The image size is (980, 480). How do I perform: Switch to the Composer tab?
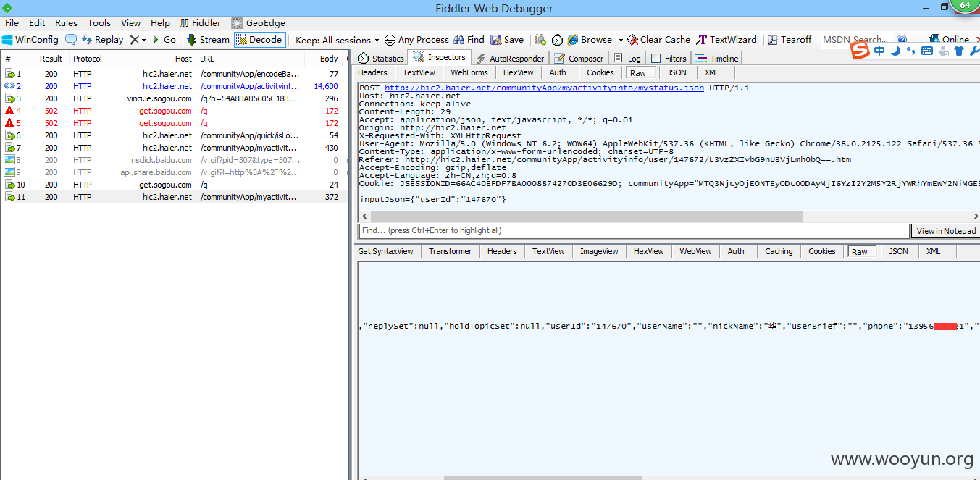(x=579, y=59)
